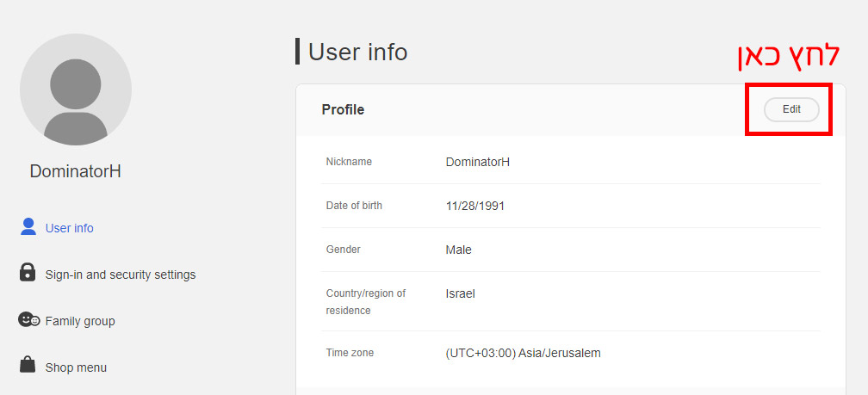Click the Family group faces icon
The height and width of the screenshot is (395, 868).
click(x=28, y=319)
